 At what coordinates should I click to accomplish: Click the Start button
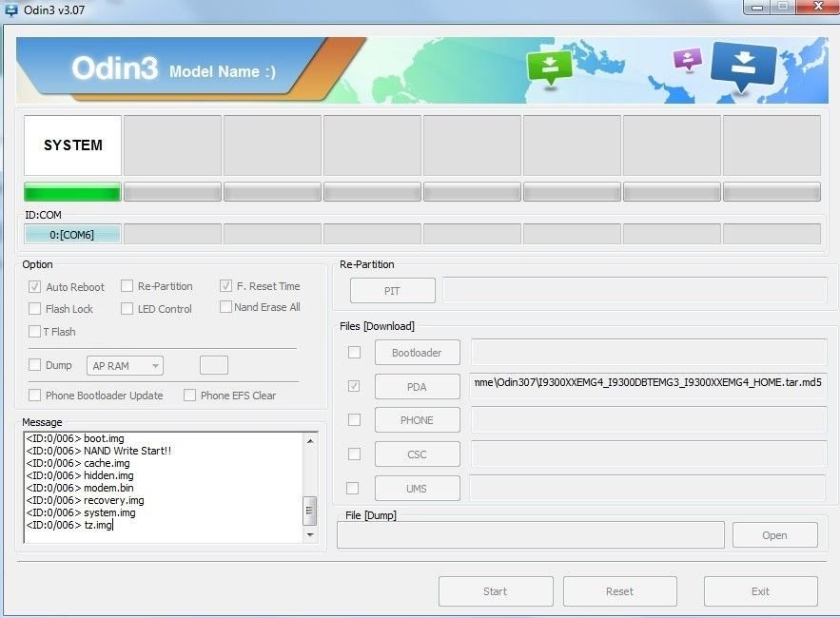pyautogui.click(x=496, y=591)
